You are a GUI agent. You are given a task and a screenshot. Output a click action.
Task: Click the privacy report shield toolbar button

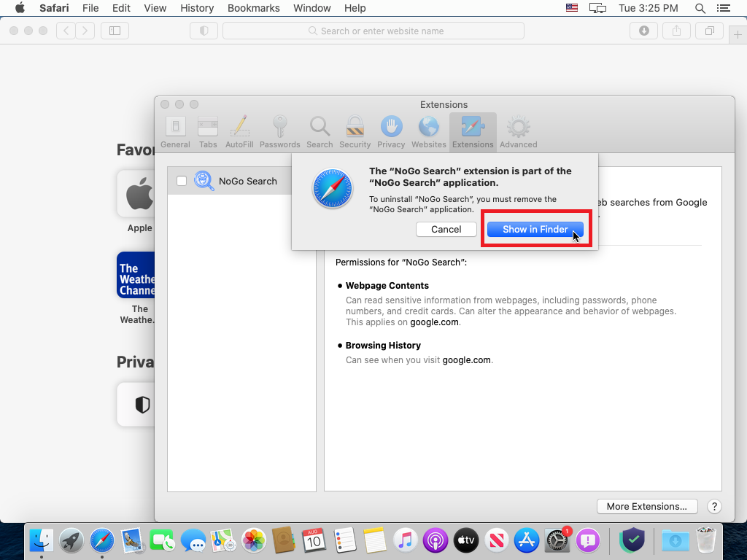point(204,31)
